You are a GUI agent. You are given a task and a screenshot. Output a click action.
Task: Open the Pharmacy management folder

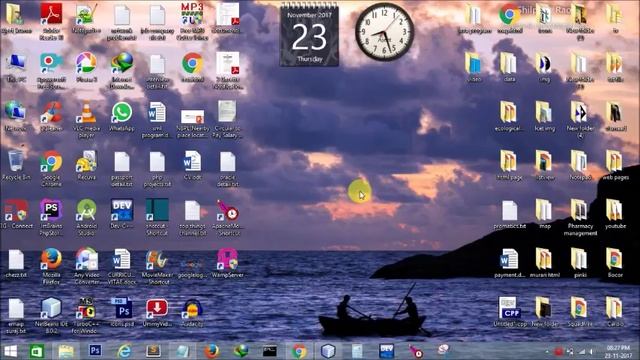(x=580, y=217)
